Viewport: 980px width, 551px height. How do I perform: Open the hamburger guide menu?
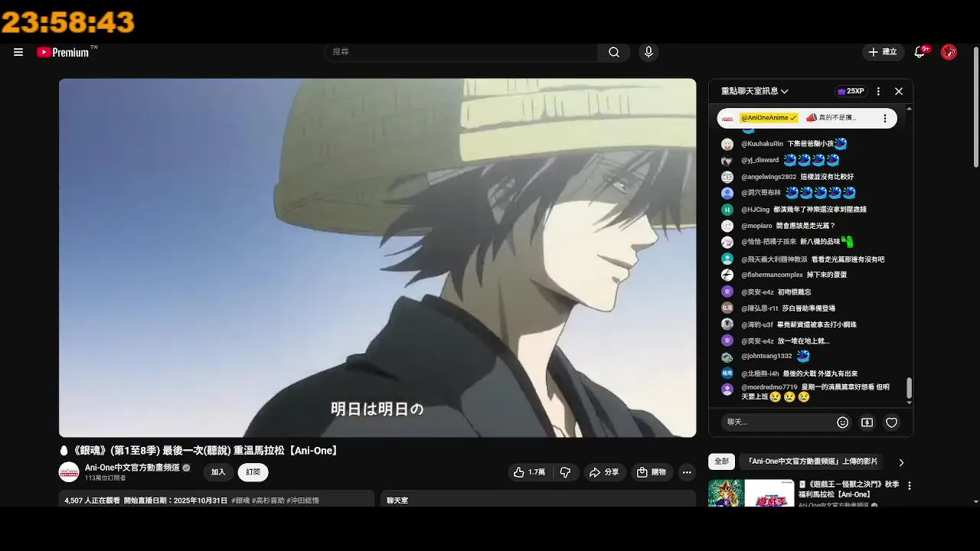18,52
